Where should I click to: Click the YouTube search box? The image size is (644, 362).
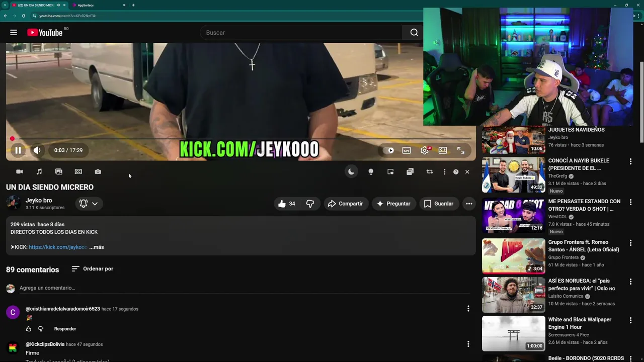click(301, 33)
